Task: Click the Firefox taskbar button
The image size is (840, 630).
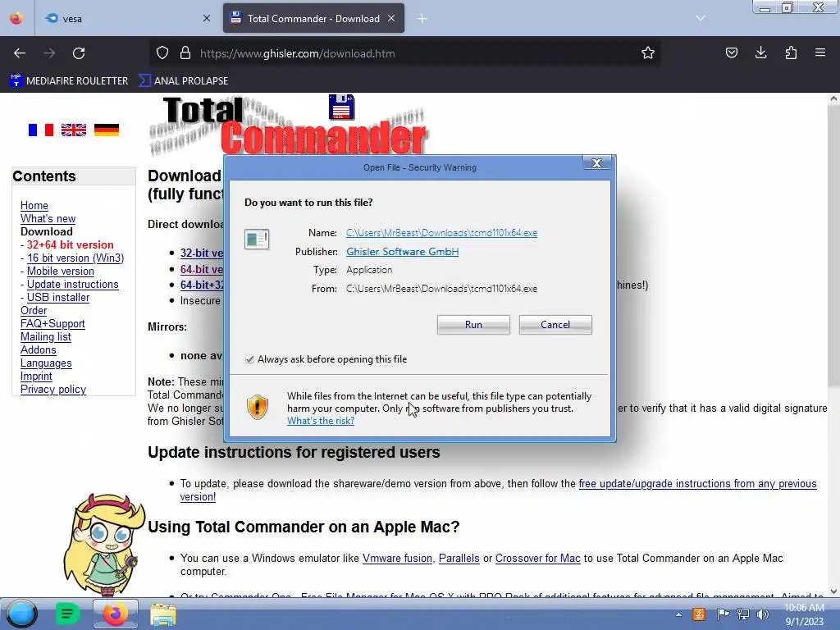Action: point(115,614)
